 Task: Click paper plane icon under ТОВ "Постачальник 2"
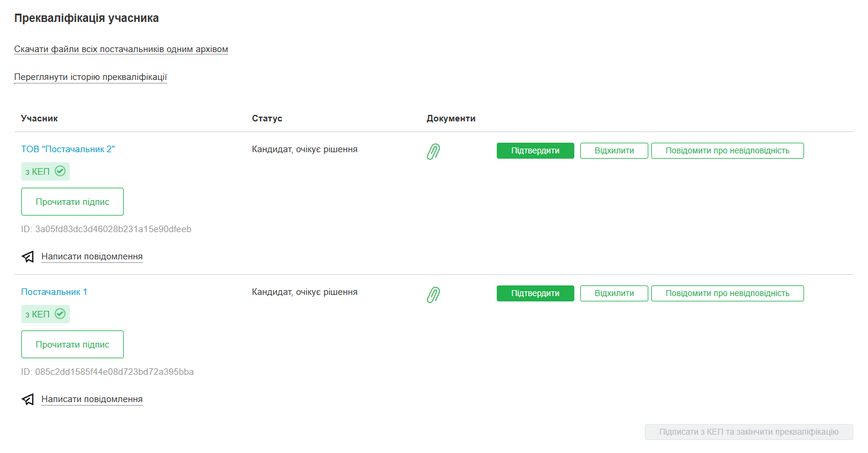[28, 256]
